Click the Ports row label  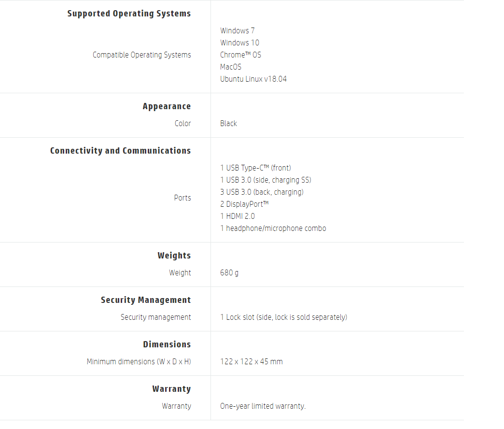182,198
